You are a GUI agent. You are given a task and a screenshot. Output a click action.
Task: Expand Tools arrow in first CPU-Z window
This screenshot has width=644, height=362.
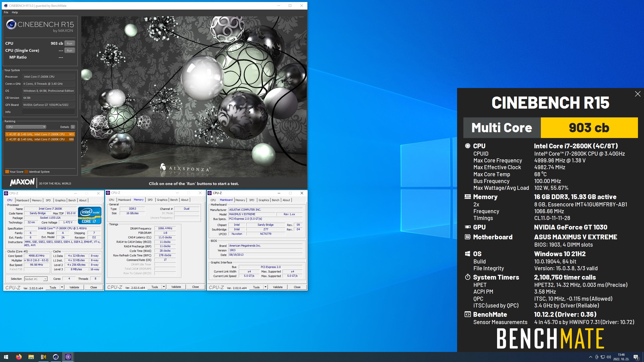[x=62, y=287]
